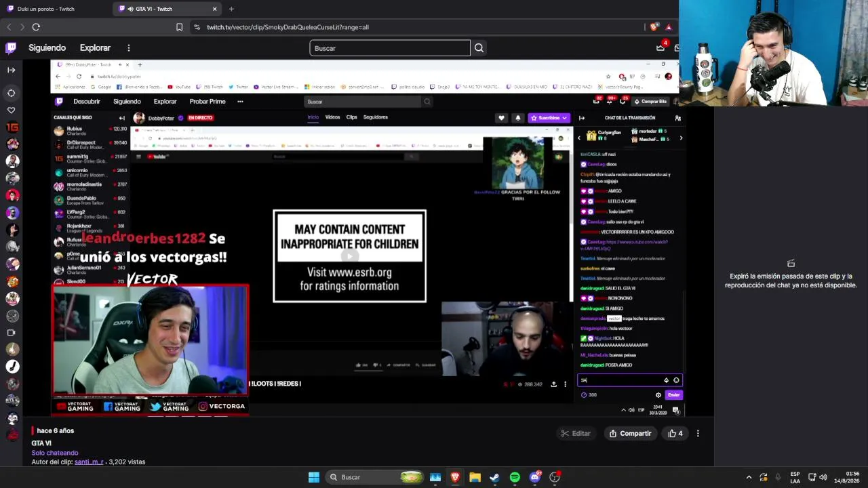This screenshot has height=488, width=868.
Task: View site info icon in address bar
Action: point(197,27)
